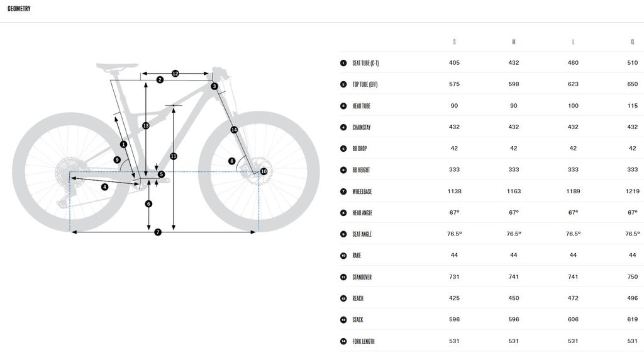This screenshot has width=644, height=352.
Task: Select marker 9 near the rear wheel
Action: pos(117,160)
